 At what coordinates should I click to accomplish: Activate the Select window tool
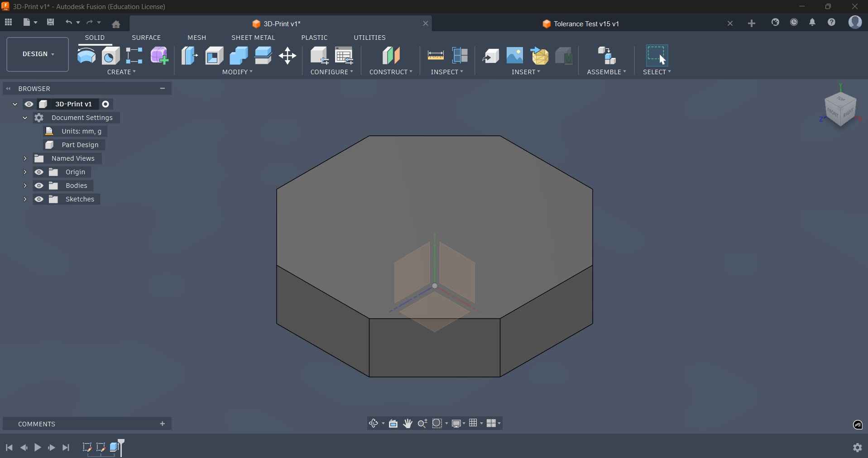point(657,55)
